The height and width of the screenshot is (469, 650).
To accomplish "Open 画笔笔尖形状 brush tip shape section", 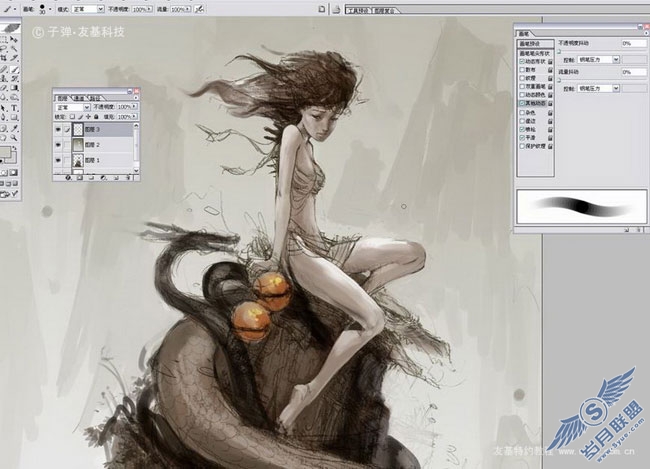I will point(535,53).
